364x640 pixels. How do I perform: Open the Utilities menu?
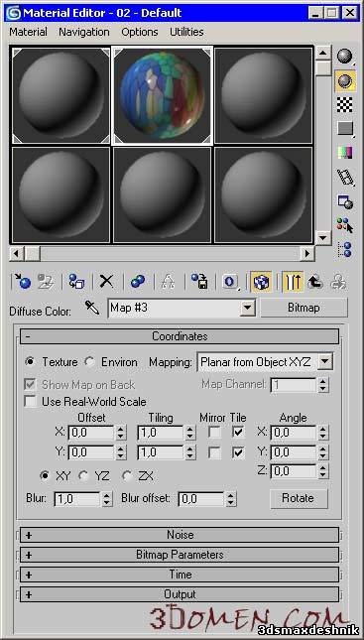pos(186,32)
